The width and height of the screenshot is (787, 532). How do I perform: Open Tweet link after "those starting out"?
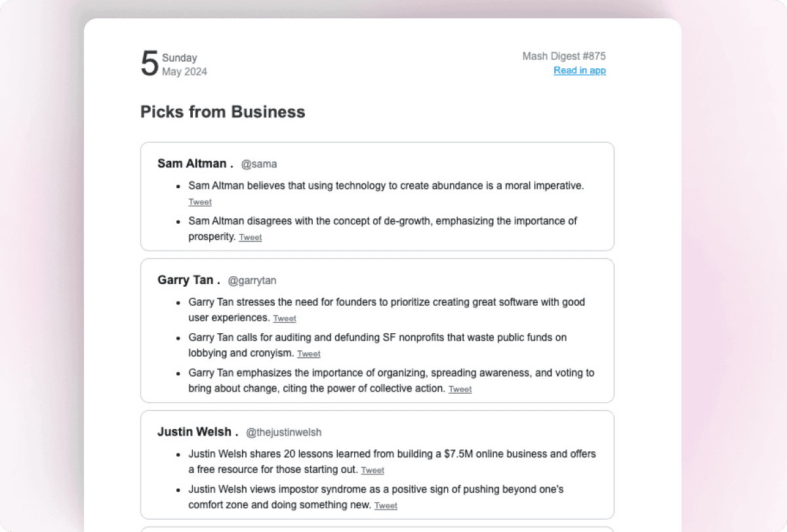pyautogui.click(x=373, y=470)
